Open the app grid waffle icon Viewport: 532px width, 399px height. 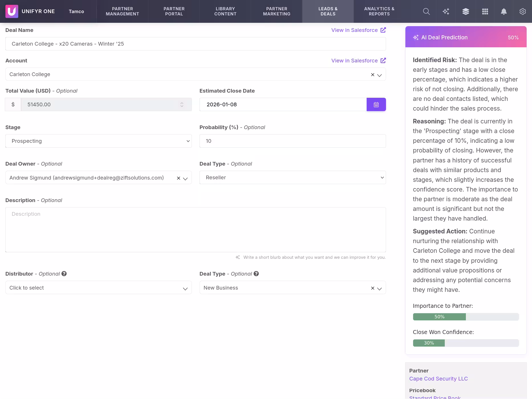coord(485,11)
